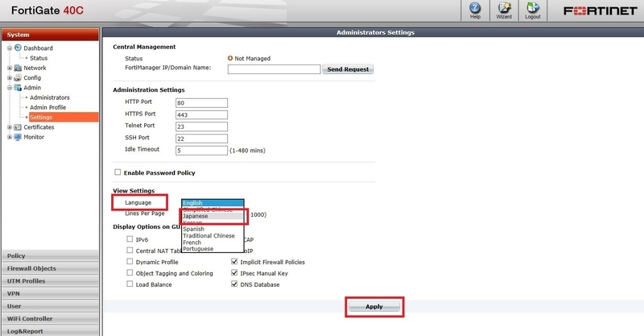Viewport: 644px width, 336px height.
Task: Enable the IPv6 display option
Action: point(130,239)
